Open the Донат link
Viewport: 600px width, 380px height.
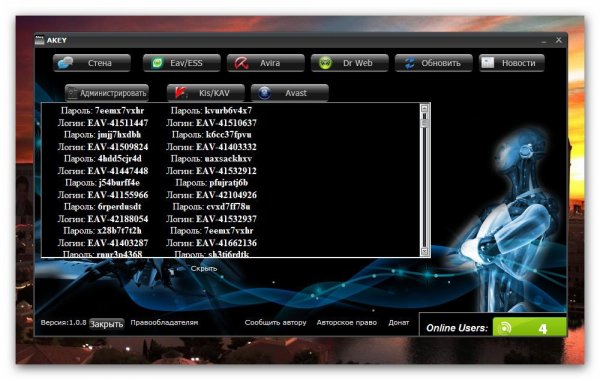tap(399, 323)
